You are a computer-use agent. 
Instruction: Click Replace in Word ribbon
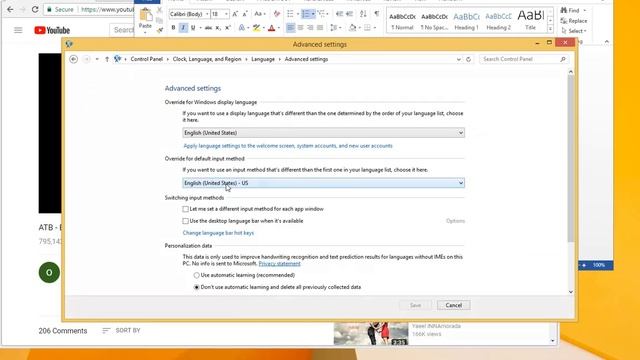tap(574, 20)
